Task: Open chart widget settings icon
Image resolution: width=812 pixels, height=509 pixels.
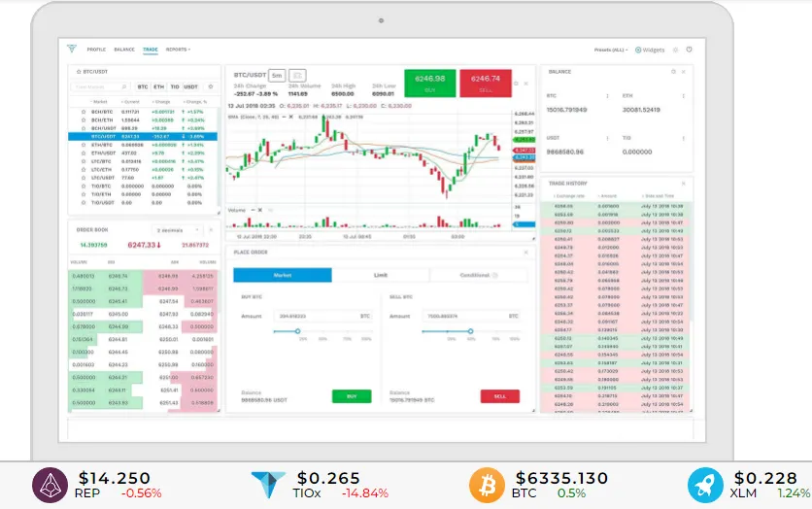Action: [x=516, y=84]
